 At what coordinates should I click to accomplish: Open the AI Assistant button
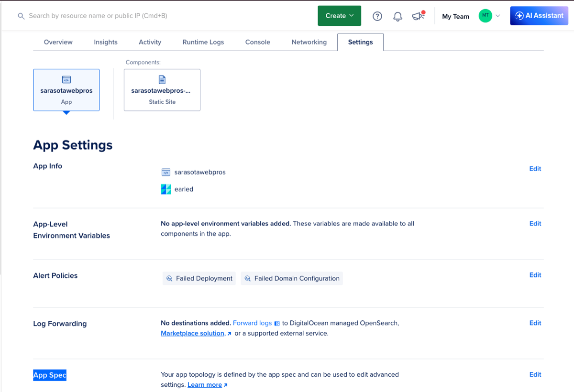(x=539, y=16)
